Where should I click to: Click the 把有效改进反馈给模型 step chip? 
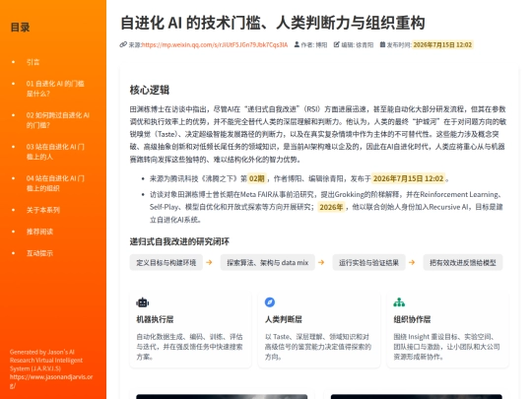pyautogui.click(x=463, y=262)
